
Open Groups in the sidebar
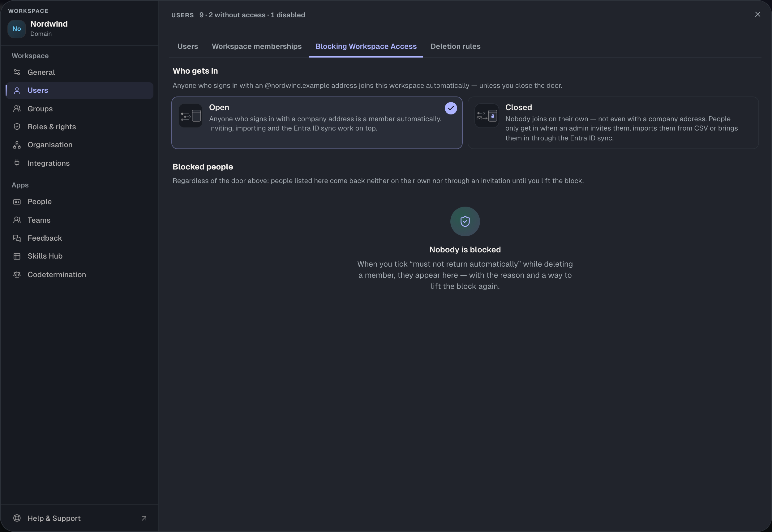79,109
